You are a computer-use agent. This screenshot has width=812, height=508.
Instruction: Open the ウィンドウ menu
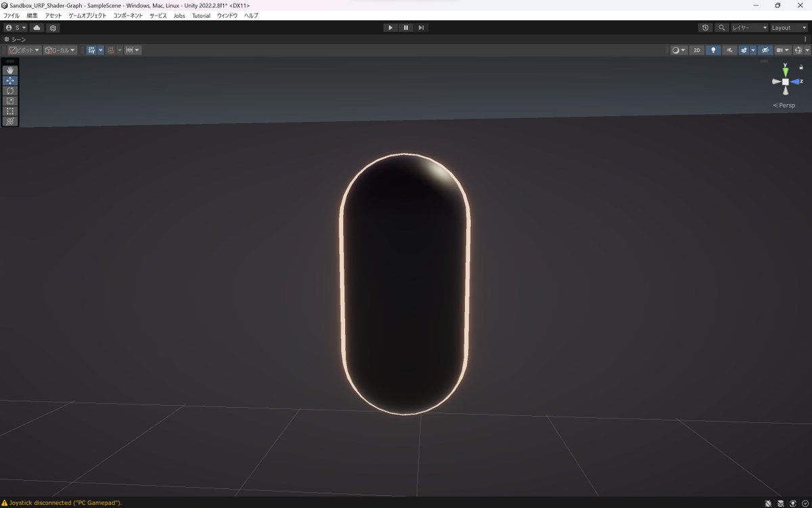226,15
